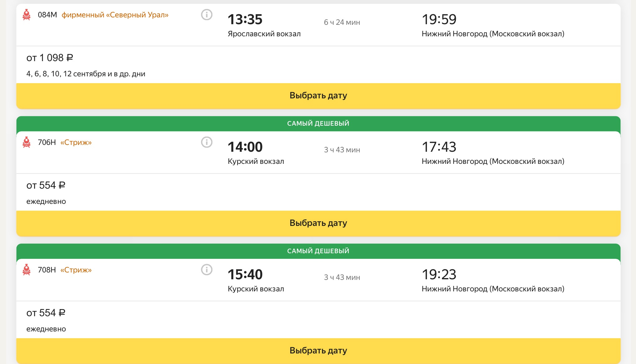Click the price «от 1 098 ₽»
The width and height of the screenshot is (636, 364).
50,58
